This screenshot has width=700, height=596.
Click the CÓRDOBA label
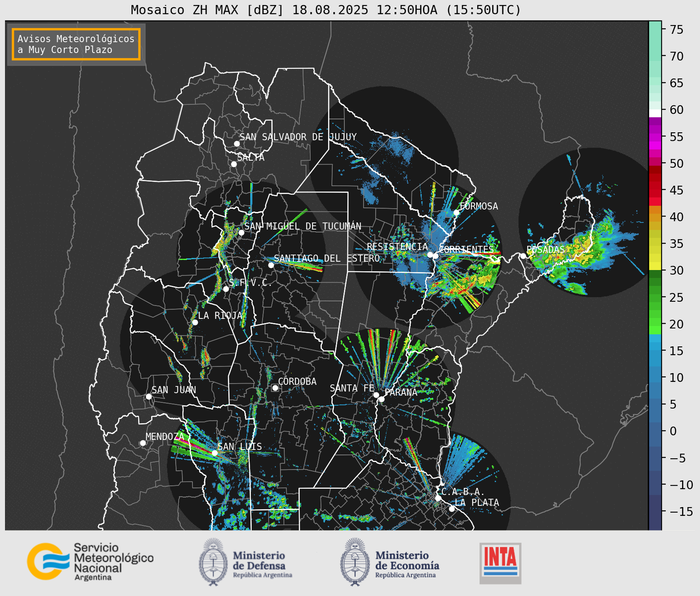[x=297, y=381]
